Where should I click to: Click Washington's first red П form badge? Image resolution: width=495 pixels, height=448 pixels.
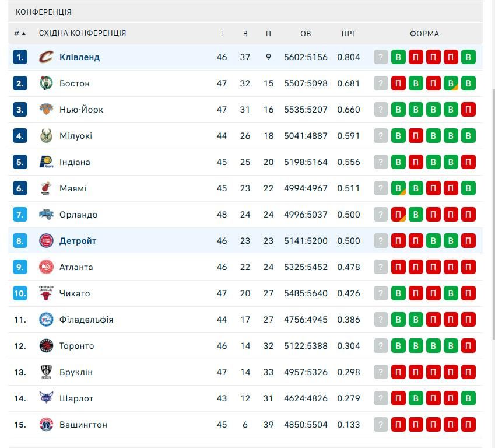pyautogui.click(x=398, y=425)
